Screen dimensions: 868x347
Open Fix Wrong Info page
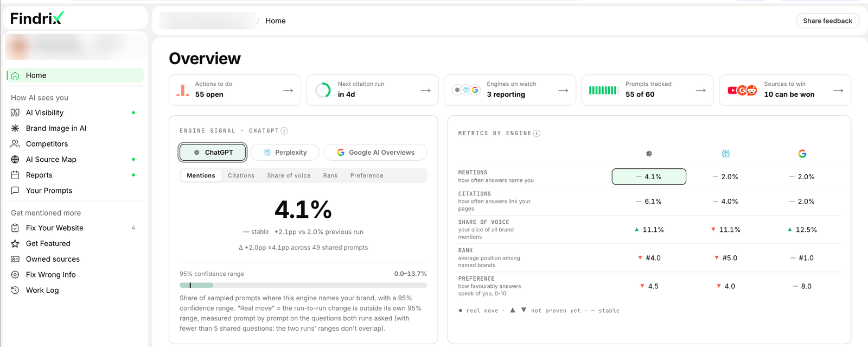point(75,275)
